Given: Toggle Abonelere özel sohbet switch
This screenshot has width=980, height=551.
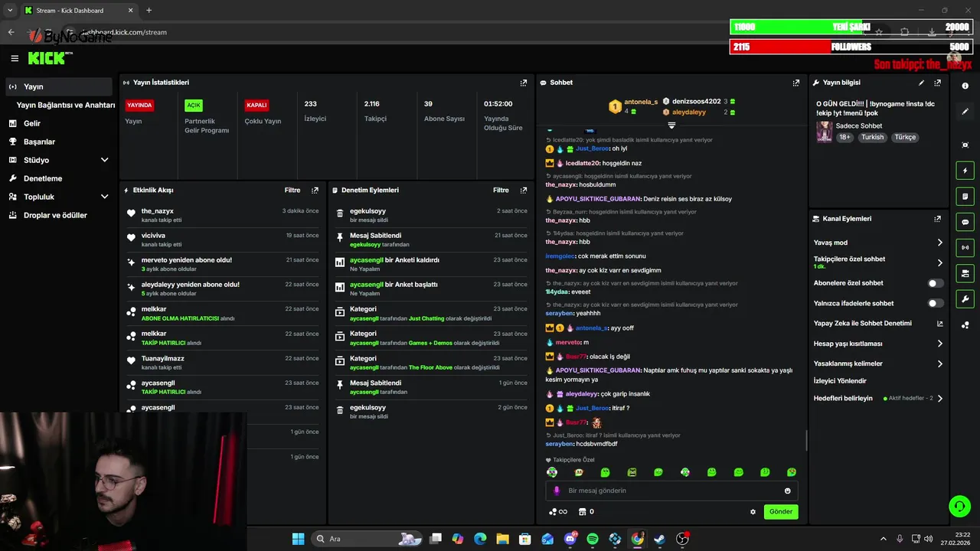Looking at the screenshot, I should (x=935, y=283).
